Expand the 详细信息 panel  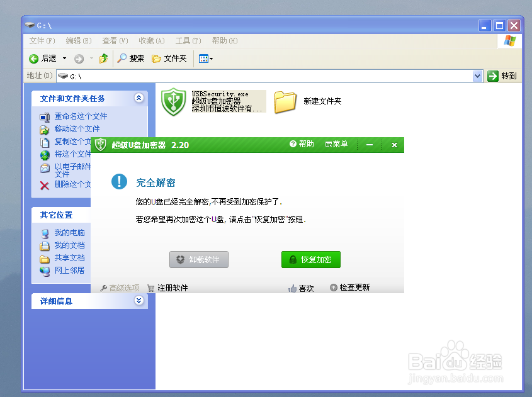[139, 301]
